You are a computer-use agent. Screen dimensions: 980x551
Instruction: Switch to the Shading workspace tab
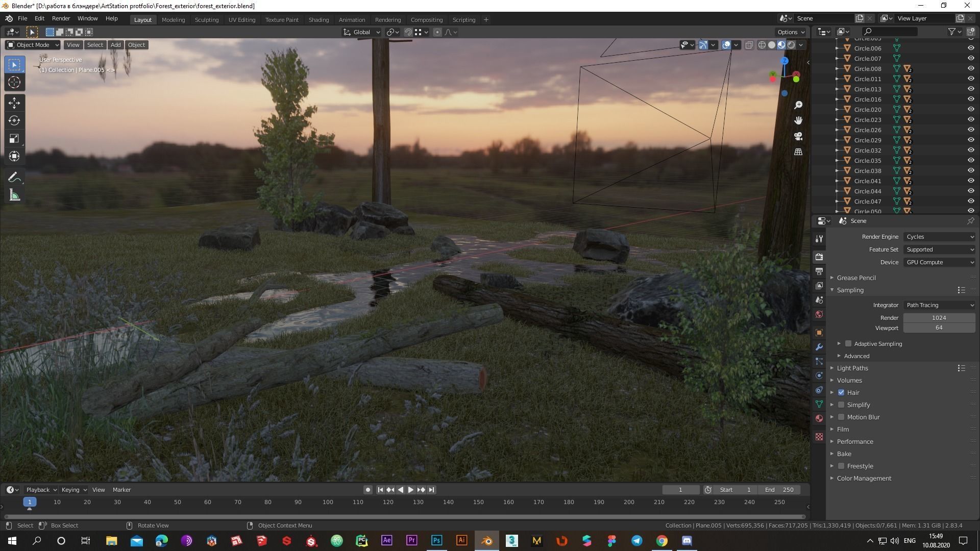click(318, 20)
